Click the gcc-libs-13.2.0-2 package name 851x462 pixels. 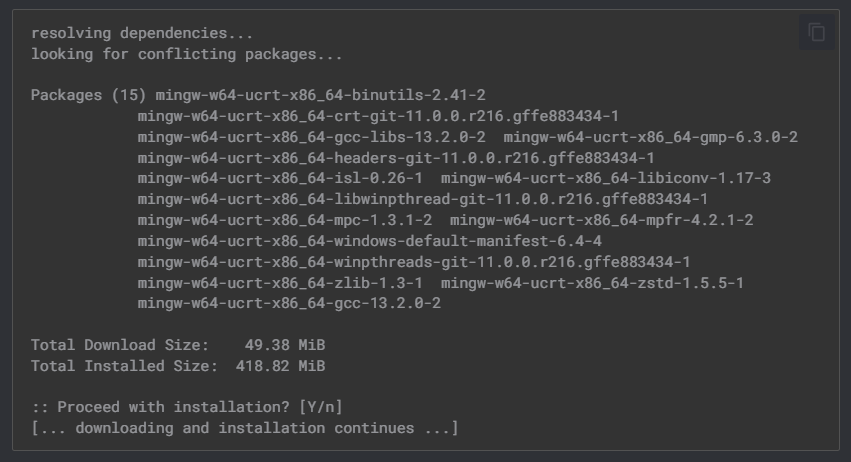(x=312, y=137)
